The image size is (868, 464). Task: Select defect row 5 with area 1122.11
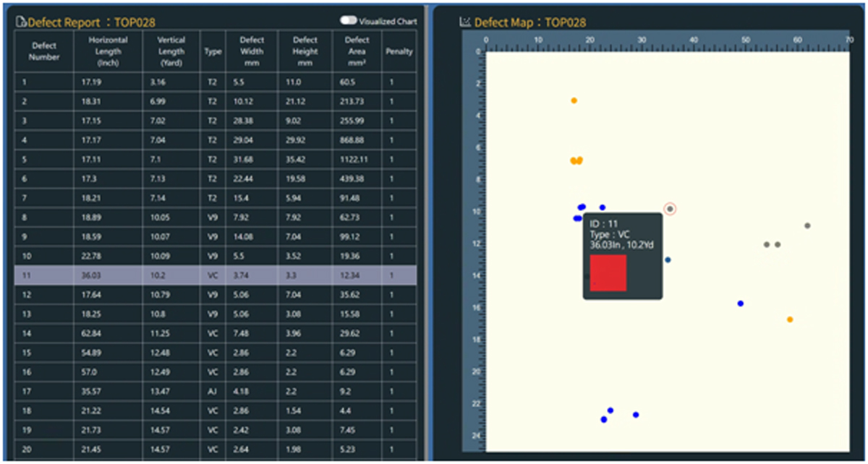click(x=215, y=158)
